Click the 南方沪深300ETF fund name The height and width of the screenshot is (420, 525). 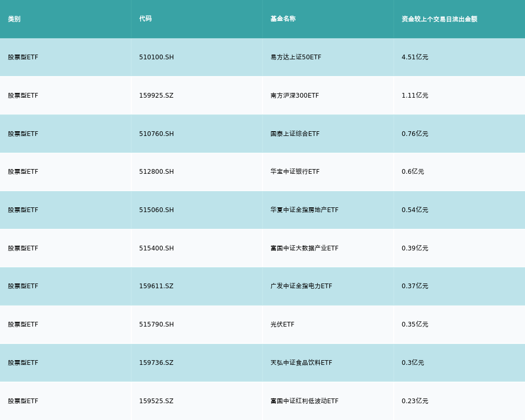[x=295, y=96]
